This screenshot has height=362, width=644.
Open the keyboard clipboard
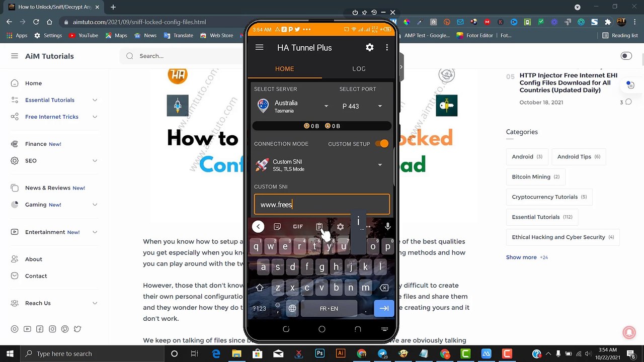tap(319, 227)
